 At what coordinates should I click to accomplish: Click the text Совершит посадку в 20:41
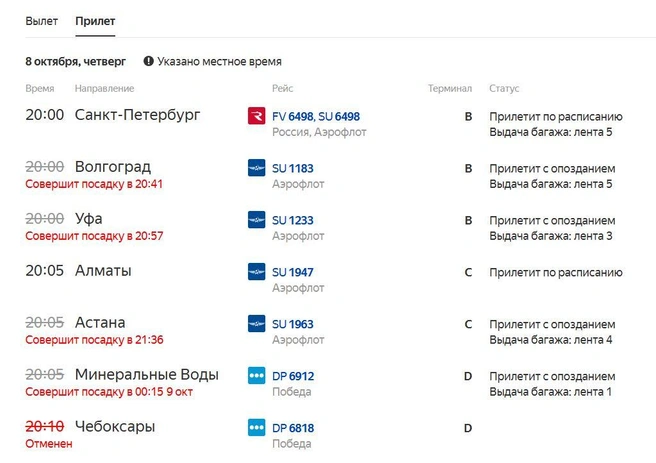[94, 184]
